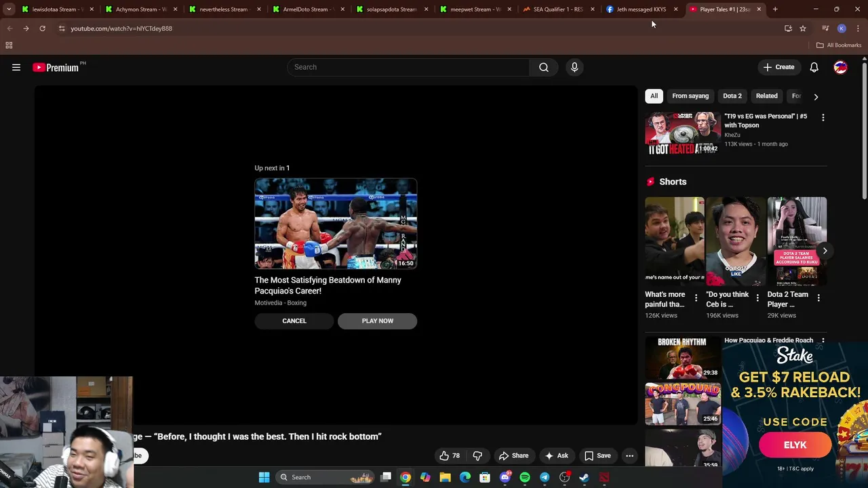Click the magnifier search button
868x488 pixels.
tap(544, 67)
